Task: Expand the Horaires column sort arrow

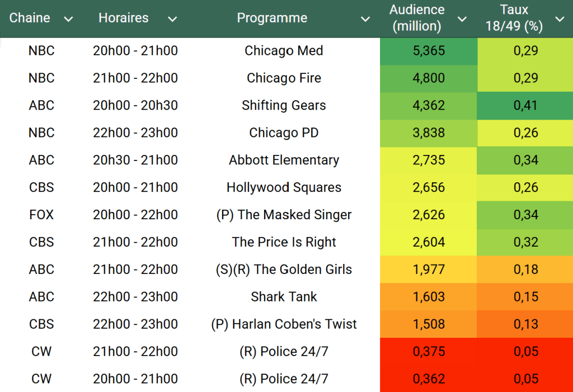Action: click(x=172, y=19)
